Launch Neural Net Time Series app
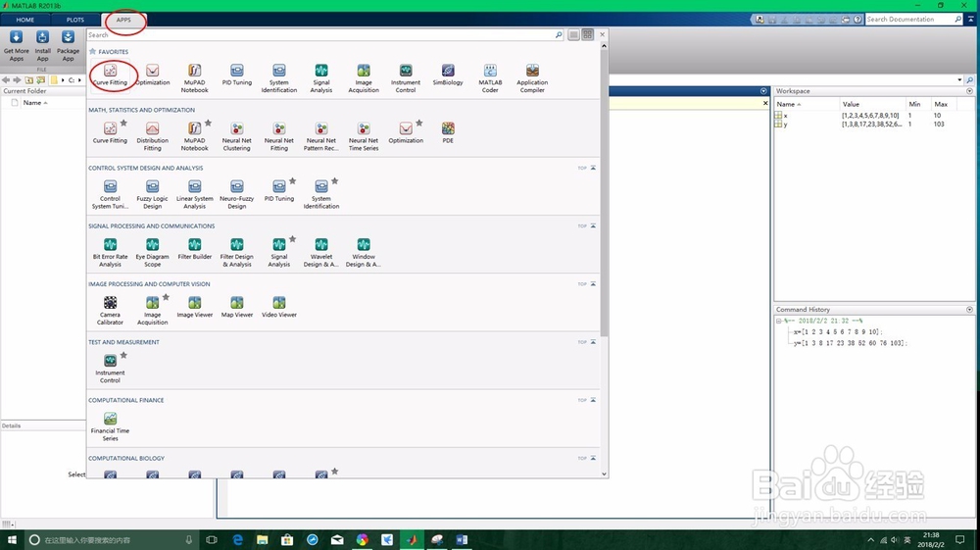 pos(364,136)
